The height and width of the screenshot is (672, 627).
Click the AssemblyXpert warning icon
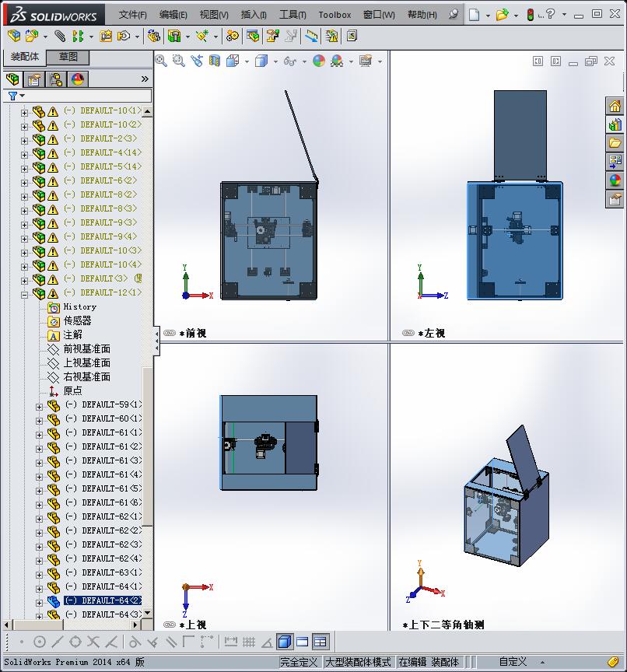(x=331, y=36)
